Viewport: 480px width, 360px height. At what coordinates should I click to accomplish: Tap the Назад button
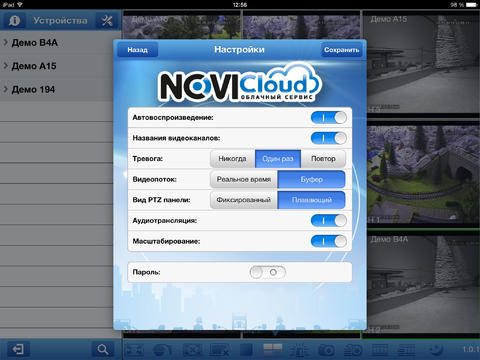click(138, 50)
